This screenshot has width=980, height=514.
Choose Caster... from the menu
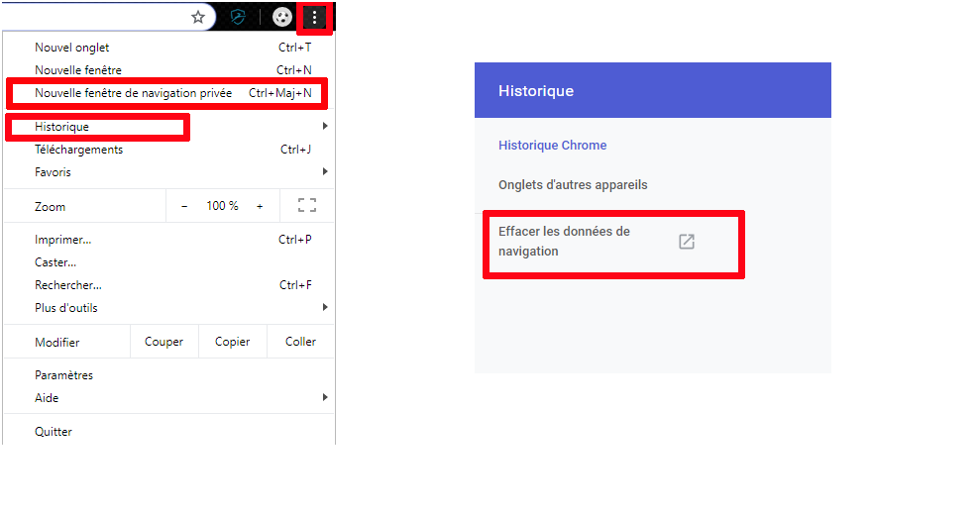[168, 262]
